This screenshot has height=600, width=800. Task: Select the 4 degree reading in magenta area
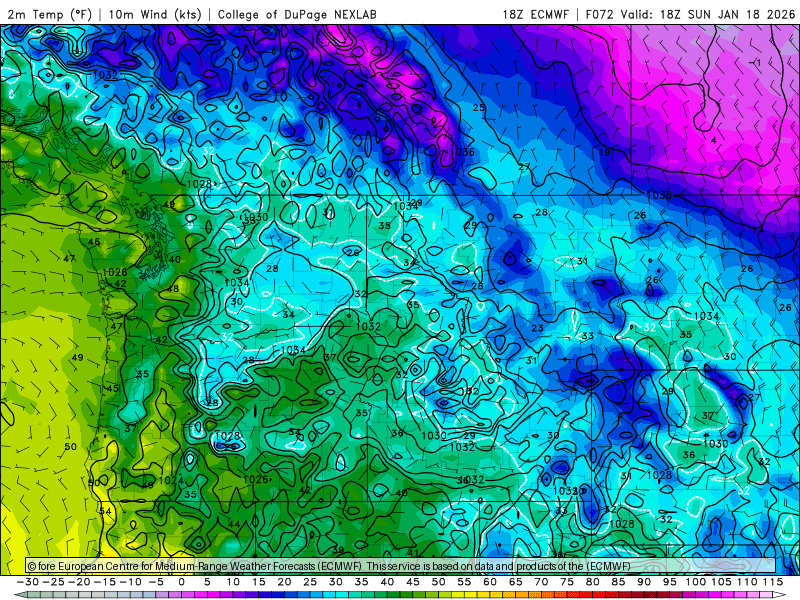[x=714, y=140]
